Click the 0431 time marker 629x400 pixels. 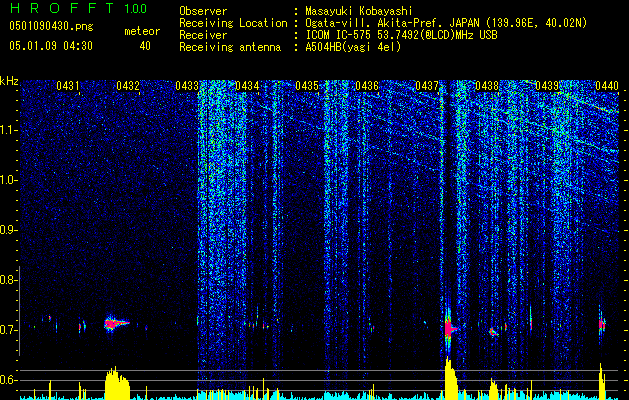point(68,86)
